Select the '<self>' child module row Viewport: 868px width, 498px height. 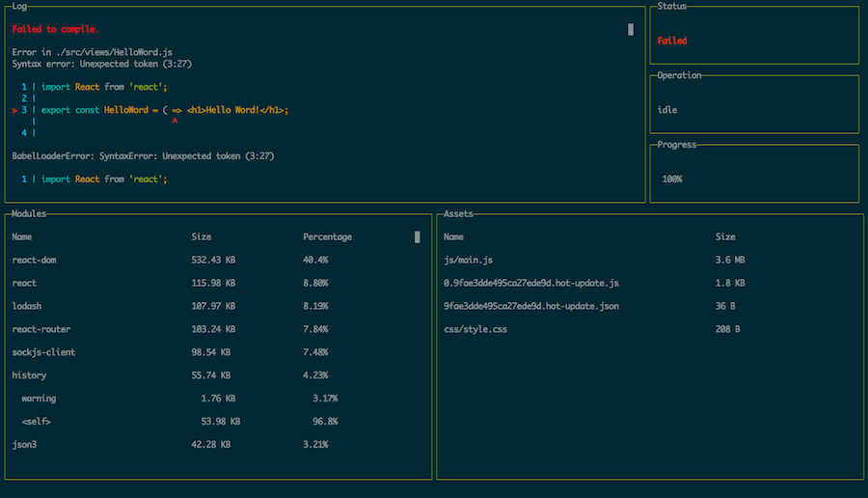213,422
